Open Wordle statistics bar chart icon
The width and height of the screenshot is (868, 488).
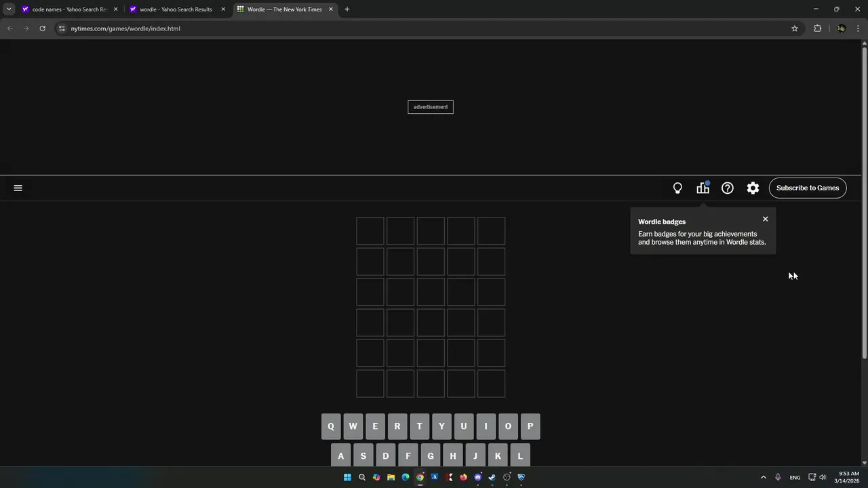coord(703,188)
